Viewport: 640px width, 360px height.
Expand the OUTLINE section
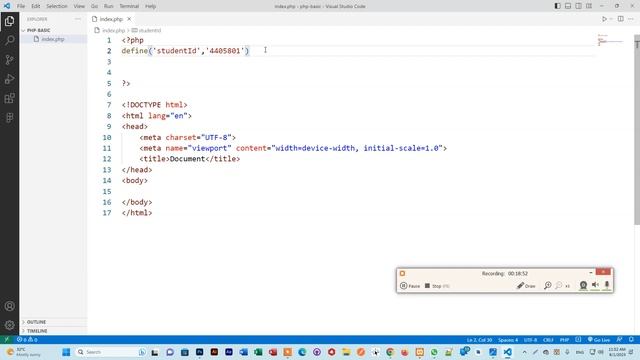(x=36, y=322)
